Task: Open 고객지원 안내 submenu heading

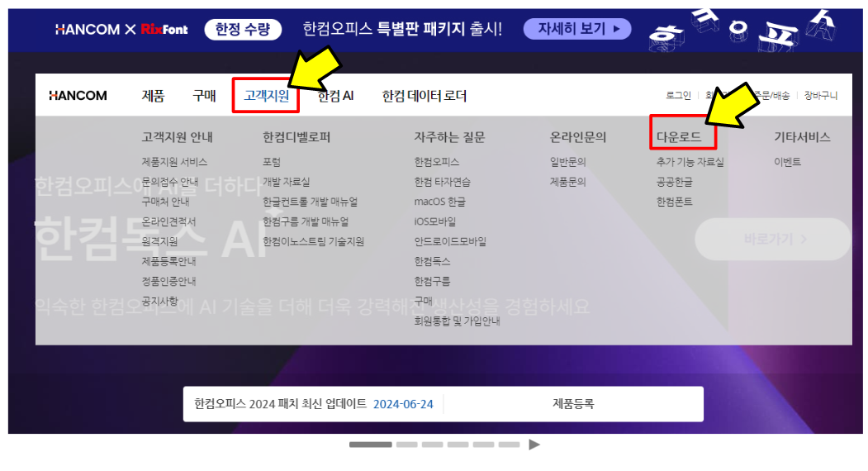Action: click(177, 137)
